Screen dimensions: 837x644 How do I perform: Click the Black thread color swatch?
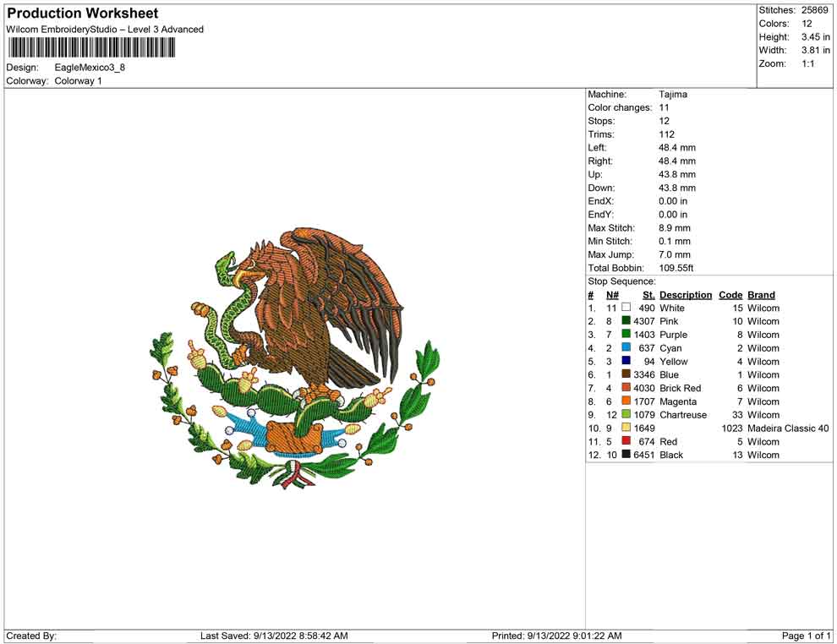626,454
